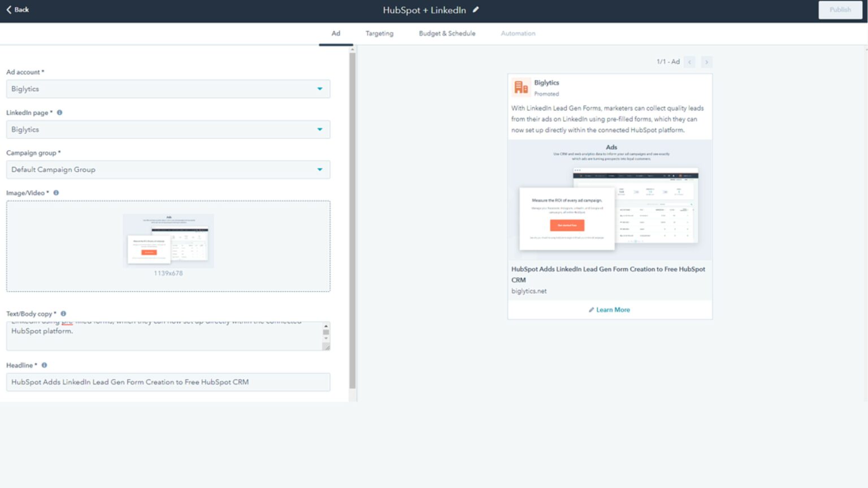Image resolution: width=868 pixels, height=488 pixels.
Task: Switch to the Ad tab
Action: tap(336, 33)
